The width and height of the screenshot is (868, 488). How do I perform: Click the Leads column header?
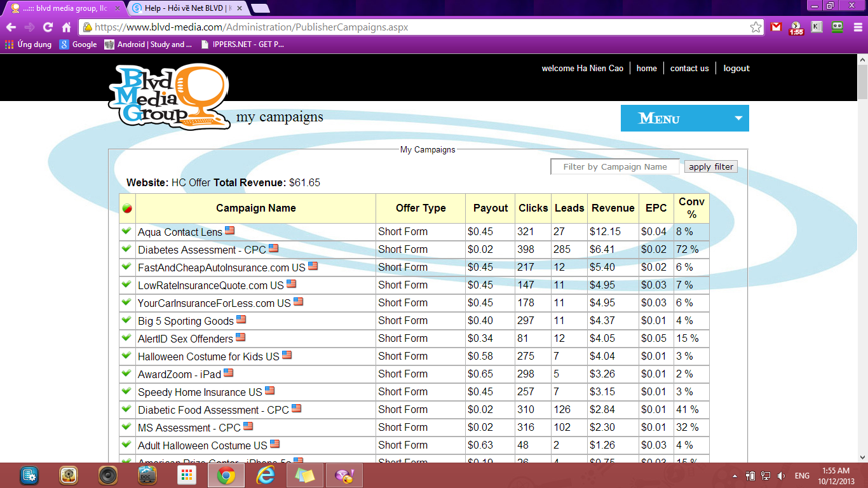coord(569,208)
